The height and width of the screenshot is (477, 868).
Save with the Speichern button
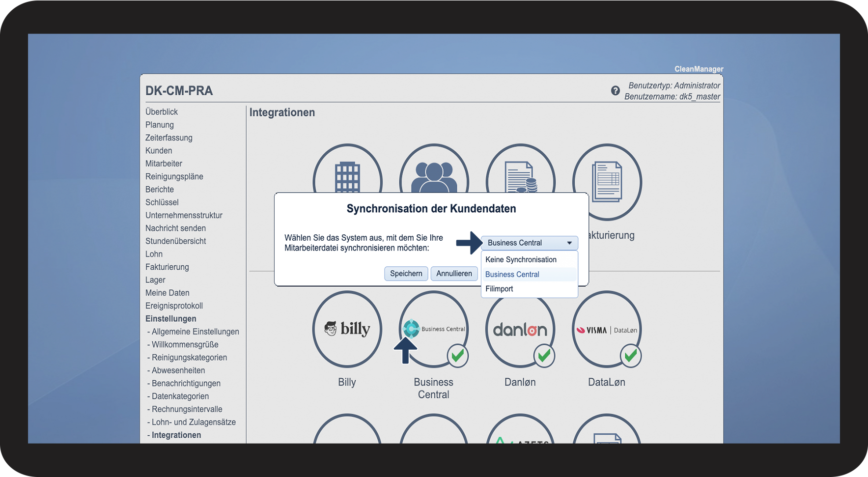coord(406,274)
